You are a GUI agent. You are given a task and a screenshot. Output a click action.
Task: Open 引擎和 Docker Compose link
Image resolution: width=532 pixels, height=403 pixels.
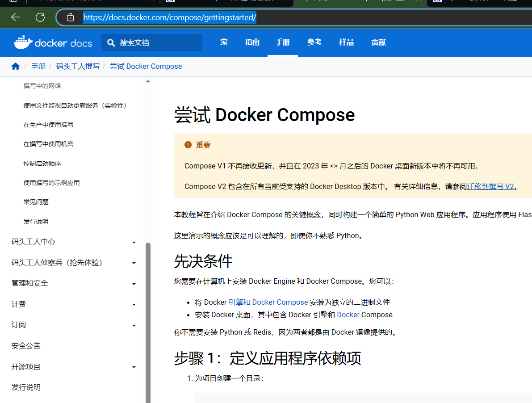point(268,302)
